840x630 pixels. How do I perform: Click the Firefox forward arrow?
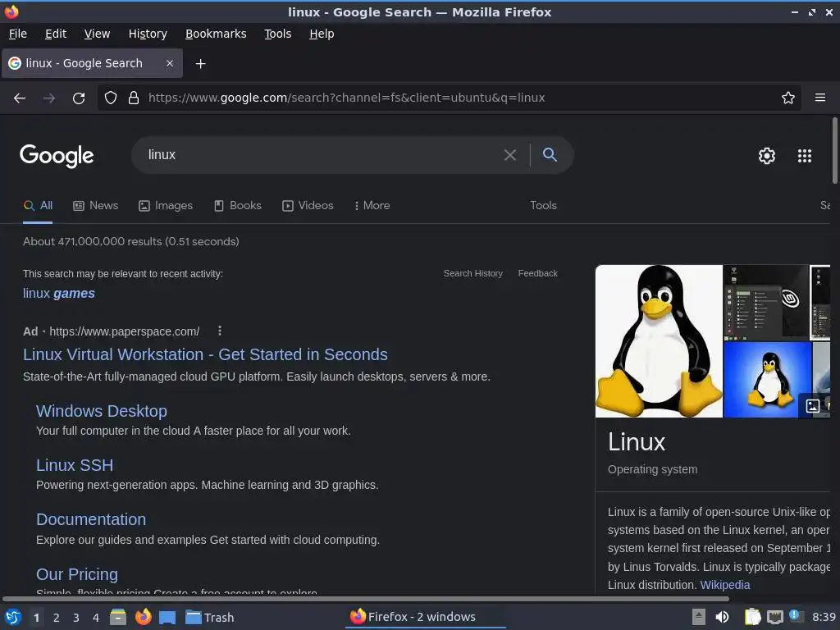coord(49,98)
